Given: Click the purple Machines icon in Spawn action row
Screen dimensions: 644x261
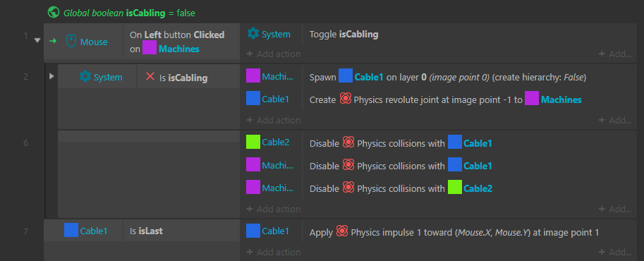Looking at the screenshot, I should coord(253,75).
